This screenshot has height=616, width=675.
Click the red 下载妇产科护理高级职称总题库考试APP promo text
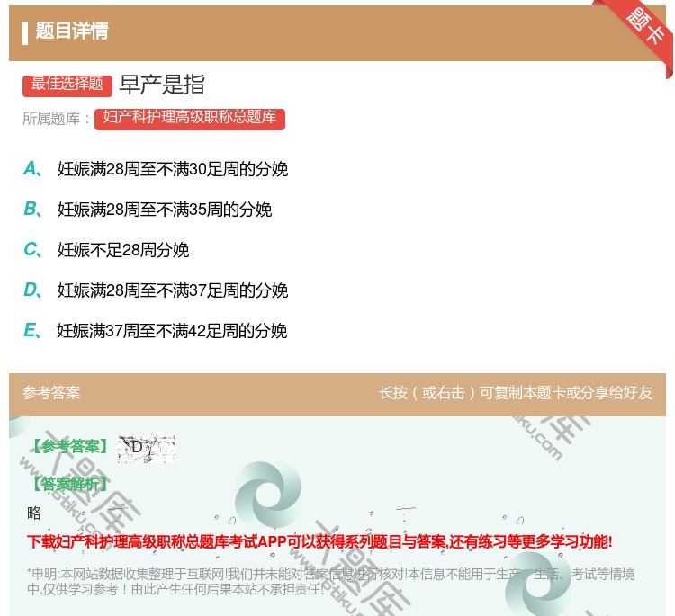[x=319, y=541]
